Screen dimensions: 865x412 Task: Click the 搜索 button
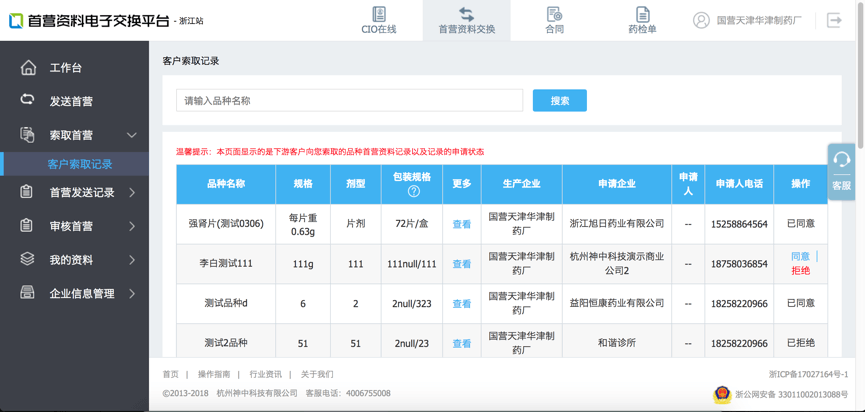pos(559,100)
